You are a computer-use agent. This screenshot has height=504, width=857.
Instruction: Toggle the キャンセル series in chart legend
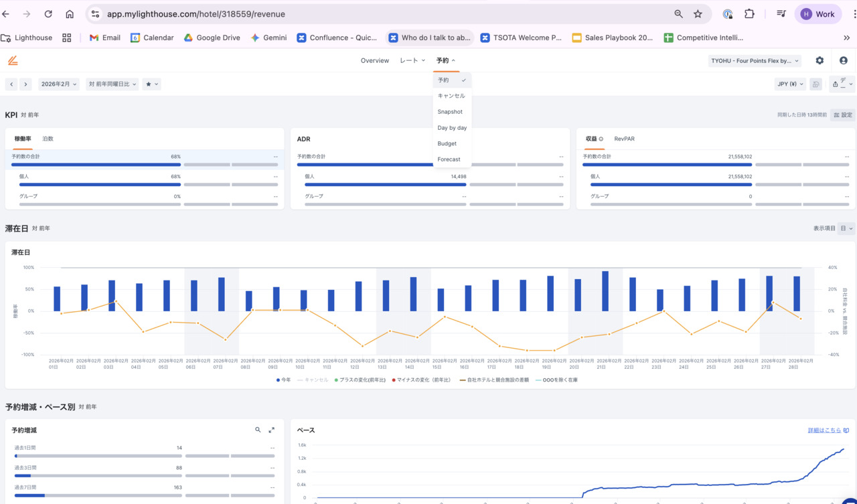pos(313,380)
